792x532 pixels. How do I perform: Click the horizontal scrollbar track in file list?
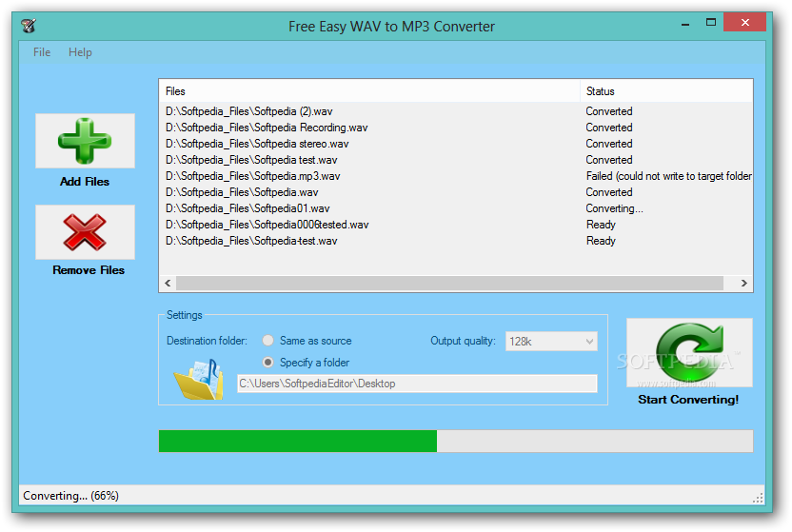click(x=449, y=284)
